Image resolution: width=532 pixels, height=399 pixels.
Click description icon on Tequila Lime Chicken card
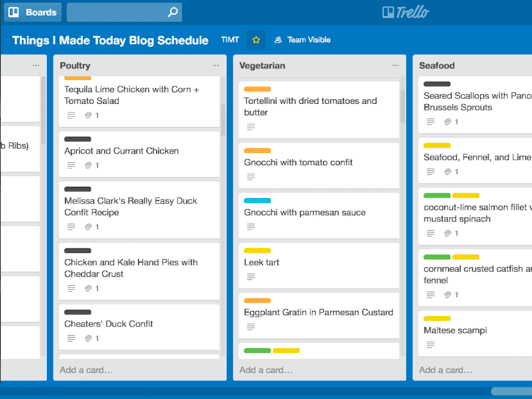pos(71,115)
